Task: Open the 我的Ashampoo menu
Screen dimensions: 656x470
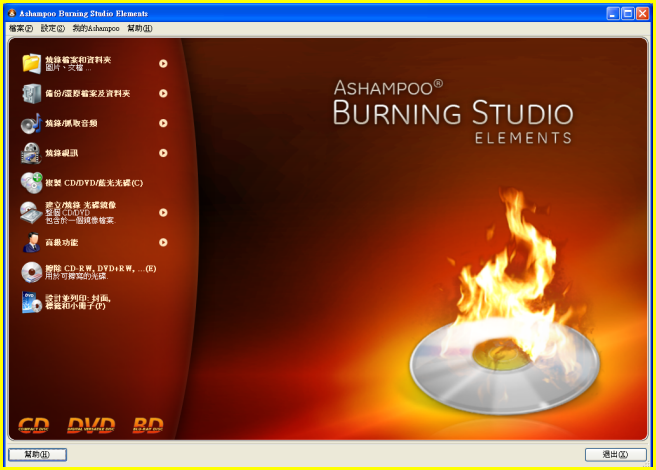Action: [95, 28]
